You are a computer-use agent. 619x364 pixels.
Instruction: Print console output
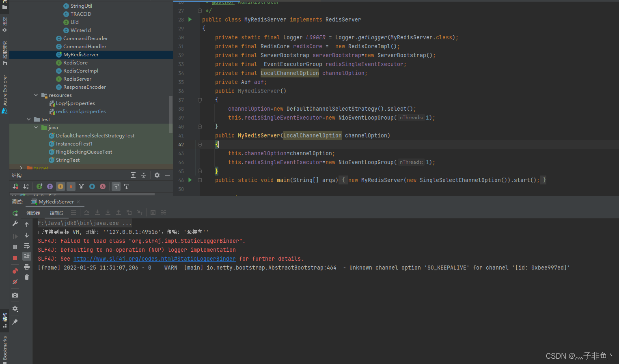(27, 267)
